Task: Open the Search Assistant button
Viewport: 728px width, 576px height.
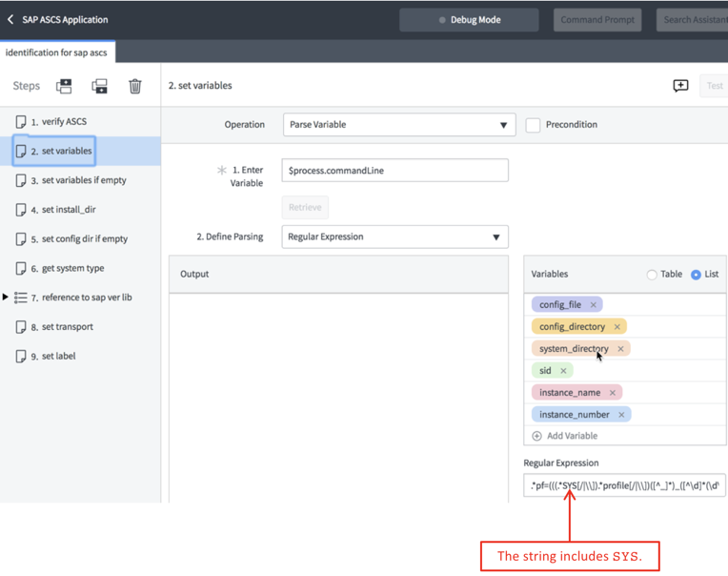Action: click(692, 20)
